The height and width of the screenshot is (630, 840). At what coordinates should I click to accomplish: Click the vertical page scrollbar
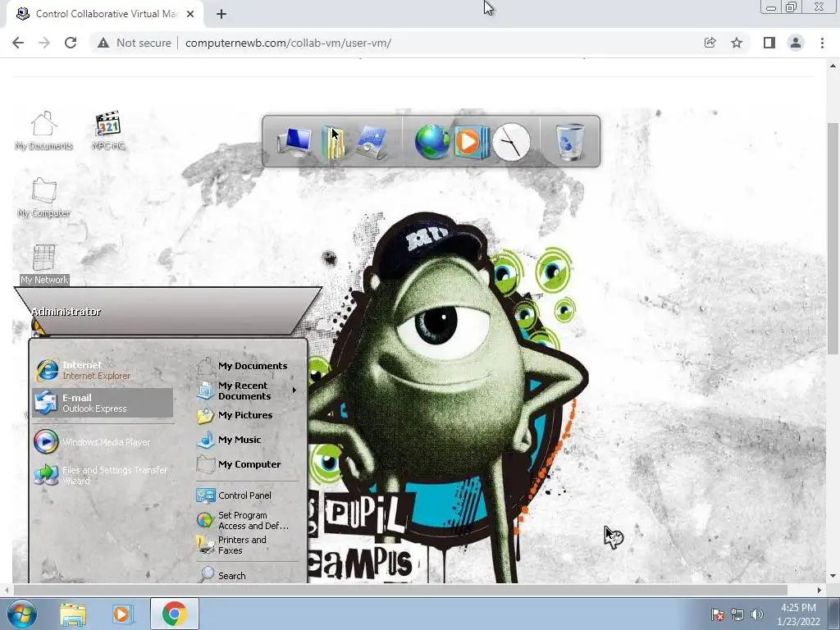coord(833,239)
